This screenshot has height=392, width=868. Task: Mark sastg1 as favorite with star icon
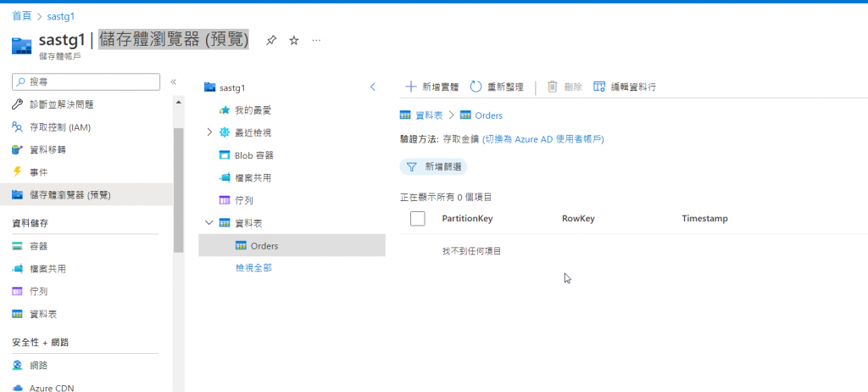pyautogui.click(x=294, y=41)
